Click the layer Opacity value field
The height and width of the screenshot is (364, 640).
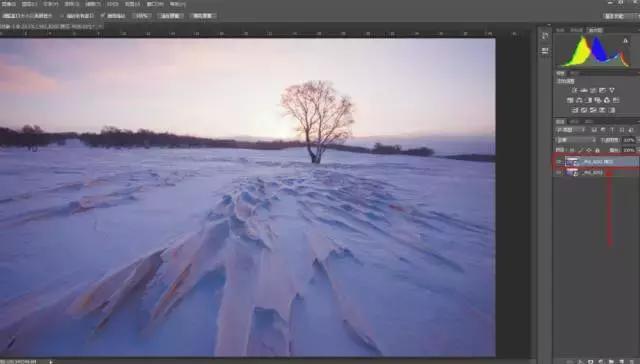(629, 140)
